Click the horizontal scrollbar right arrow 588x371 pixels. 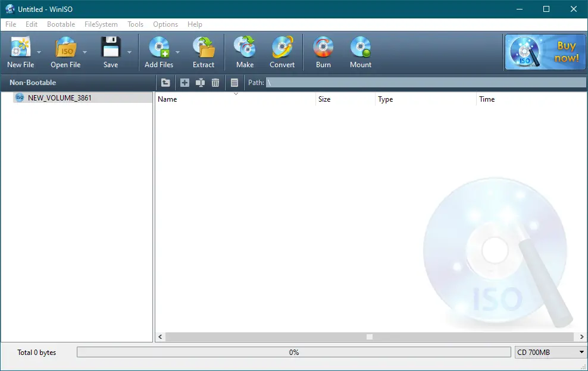pos(581,337)
